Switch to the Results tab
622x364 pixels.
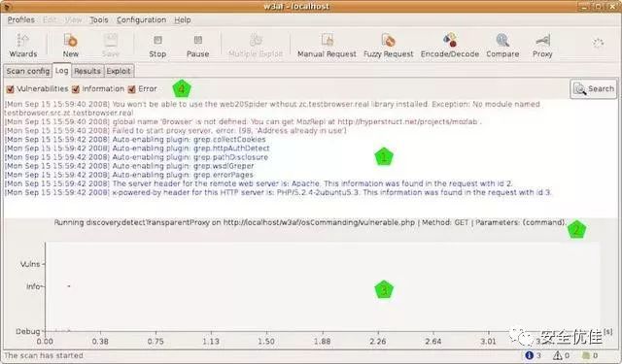coord(87,71)
